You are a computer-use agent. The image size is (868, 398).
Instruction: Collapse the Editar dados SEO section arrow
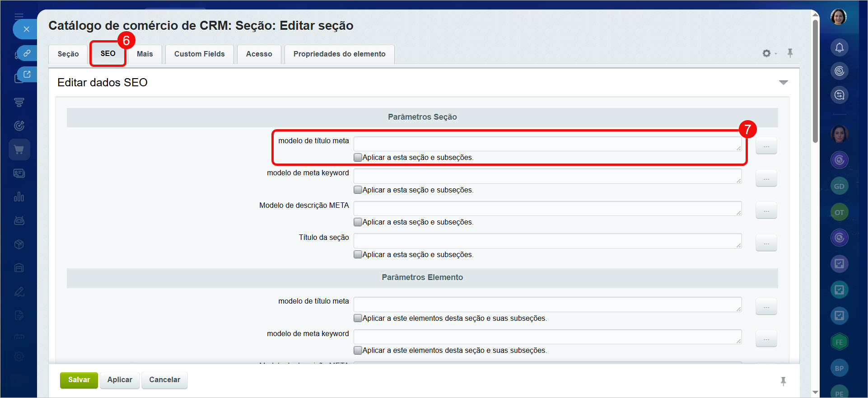click(x=783, y=82)
